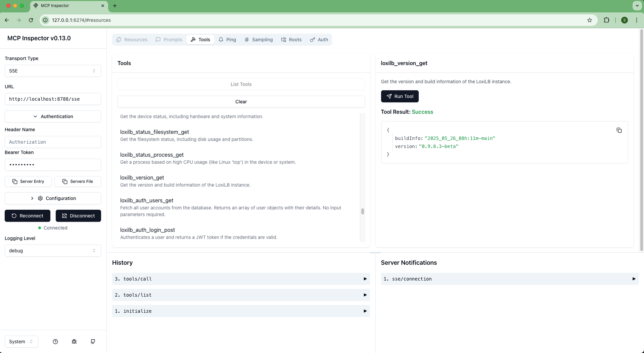This screenshot has width=644, height=353.
Task: Focus the Bearer Token field
Action: pos(53,165)
